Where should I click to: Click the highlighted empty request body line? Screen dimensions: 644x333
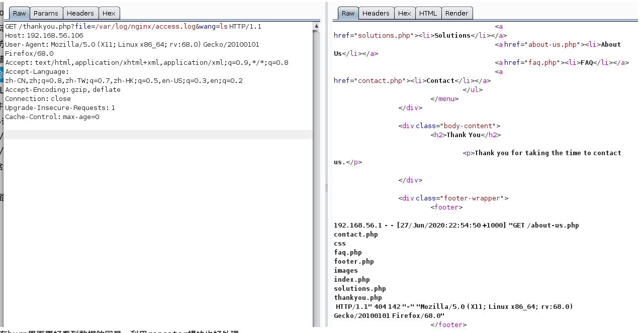coord(158,135)
